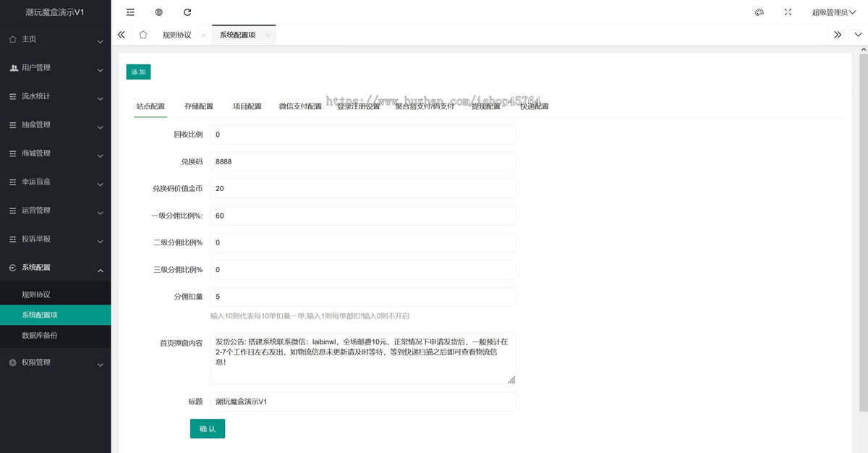Click the 投诉举报 list icon in sidebar
This screenshot has height=453, width=868.
[13, 240]
